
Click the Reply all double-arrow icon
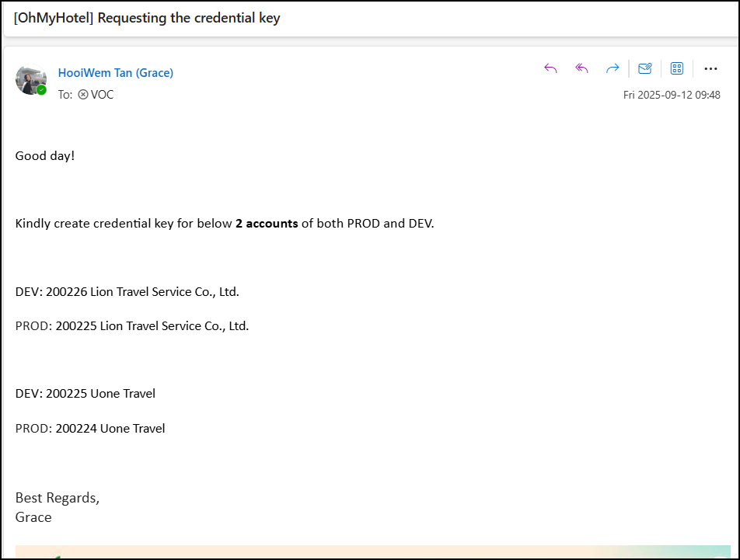(581, 68)
